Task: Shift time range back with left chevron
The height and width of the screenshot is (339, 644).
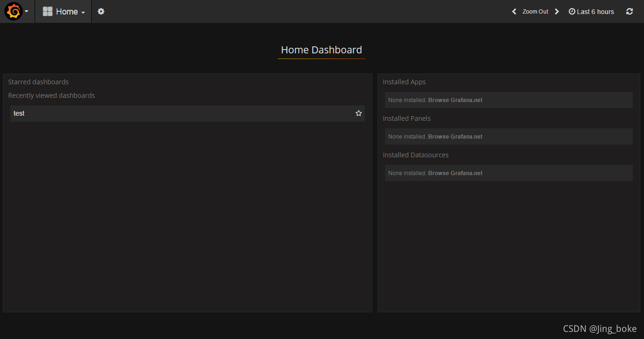Action: [514, 12]
